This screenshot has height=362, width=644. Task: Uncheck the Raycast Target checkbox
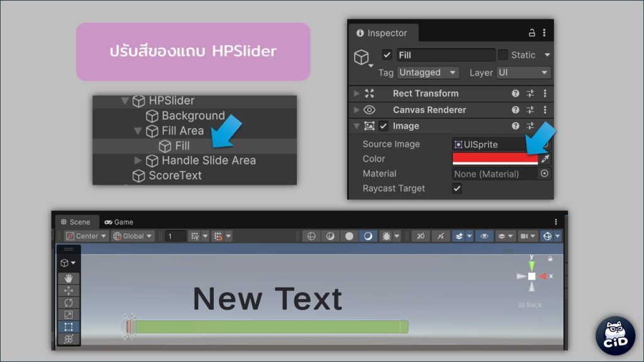point(457,189)
